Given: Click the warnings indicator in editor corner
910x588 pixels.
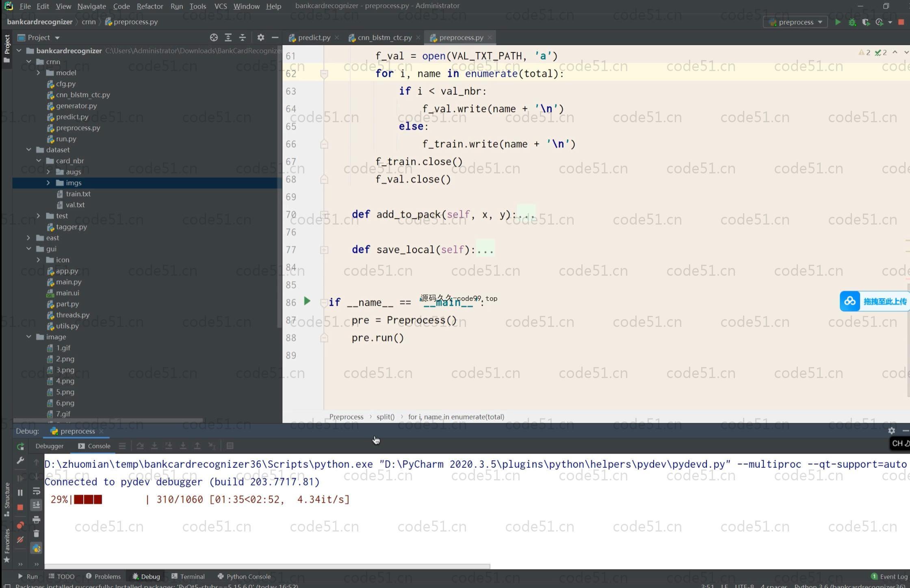Looking at the screenshot, I should click(864, 52).
